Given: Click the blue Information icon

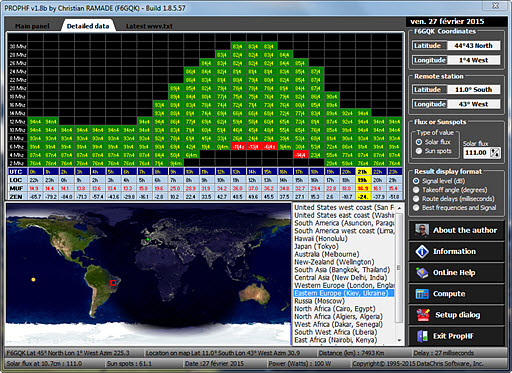Looking at the screenshot, I should (x=422, y=251).
